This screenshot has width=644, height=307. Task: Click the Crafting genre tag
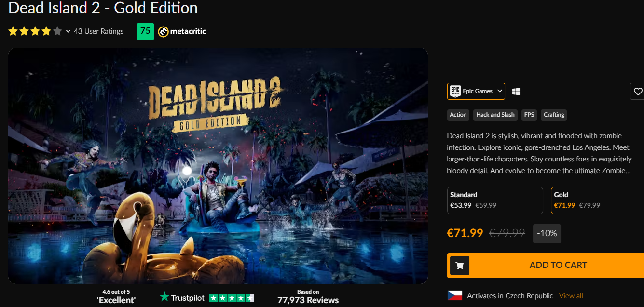553,115
